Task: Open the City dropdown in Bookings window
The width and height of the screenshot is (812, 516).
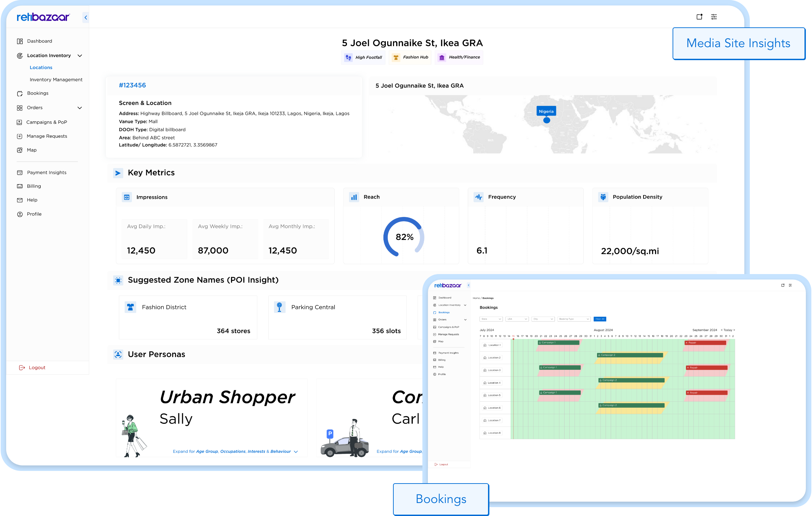Action: point(543,319)
